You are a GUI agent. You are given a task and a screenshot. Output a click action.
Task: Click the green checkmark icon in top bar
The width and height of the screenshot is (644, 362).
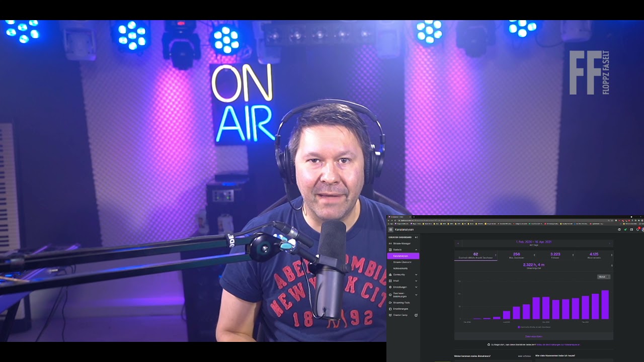coord(625,230)
